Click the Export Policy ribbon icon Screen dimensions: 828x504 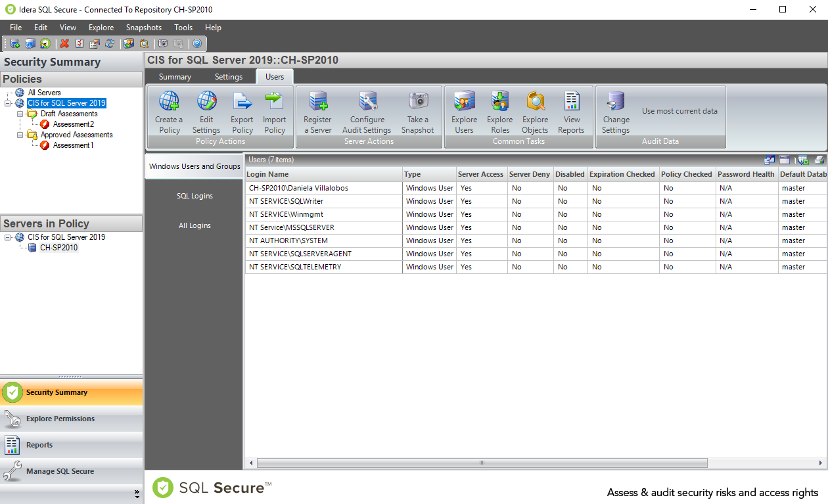tap(242, 112)
